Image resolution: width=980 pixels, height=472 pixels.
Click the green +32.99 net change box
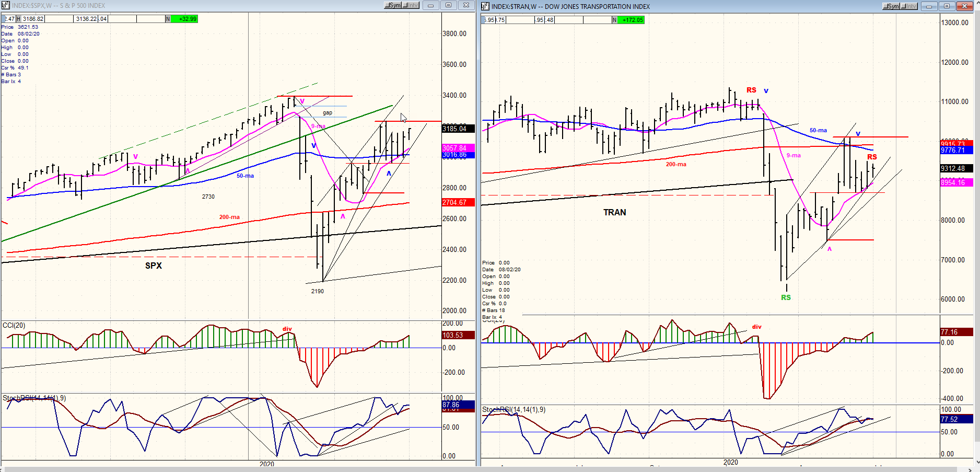184,19
